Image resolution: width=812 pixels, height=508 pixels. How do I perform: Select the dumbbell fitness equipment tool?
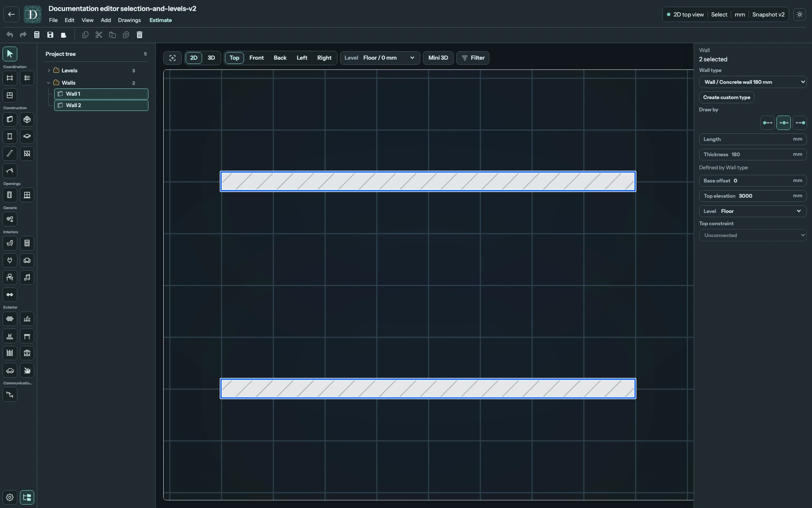10,295
